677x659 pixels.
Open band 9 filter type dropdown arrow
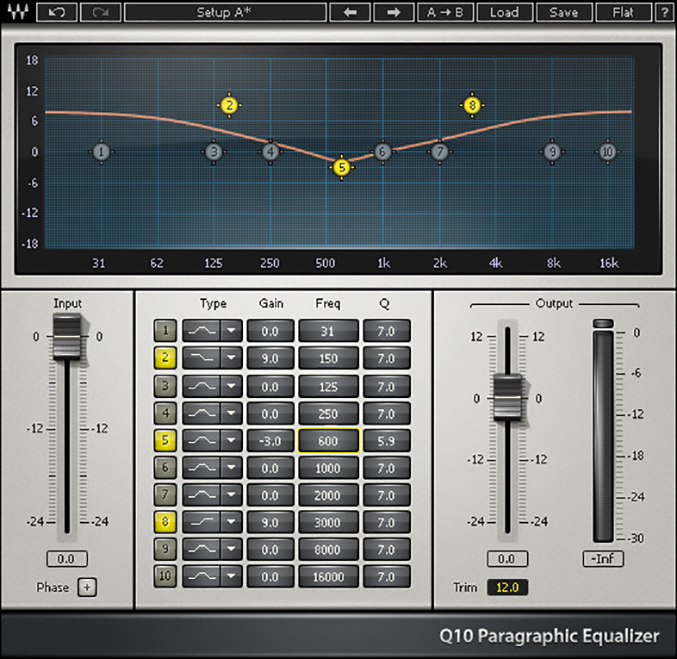click(x=231, y=549)
